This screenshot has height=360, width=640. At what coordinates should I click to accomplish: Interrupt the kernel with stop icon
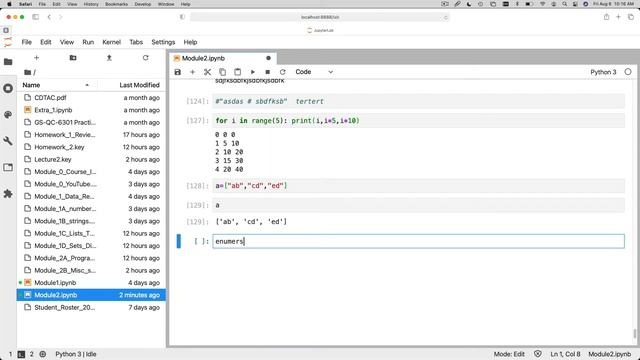point(267,72)
